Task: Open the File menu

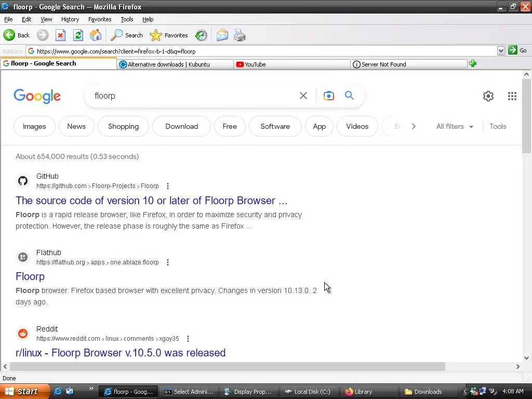Action: coord(8,19)
